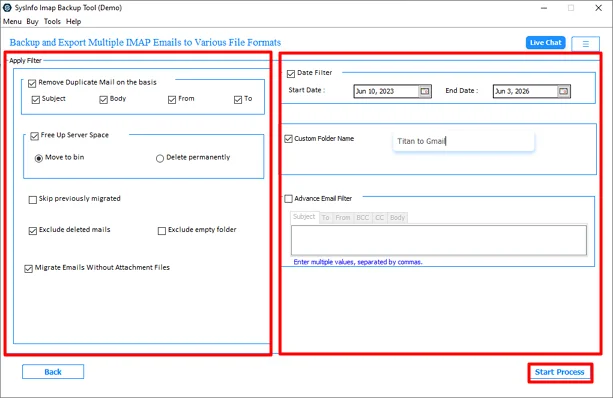This screenshot has height=398, width=613.
Task: Select the Move to bin option
Action: point(39,158)
